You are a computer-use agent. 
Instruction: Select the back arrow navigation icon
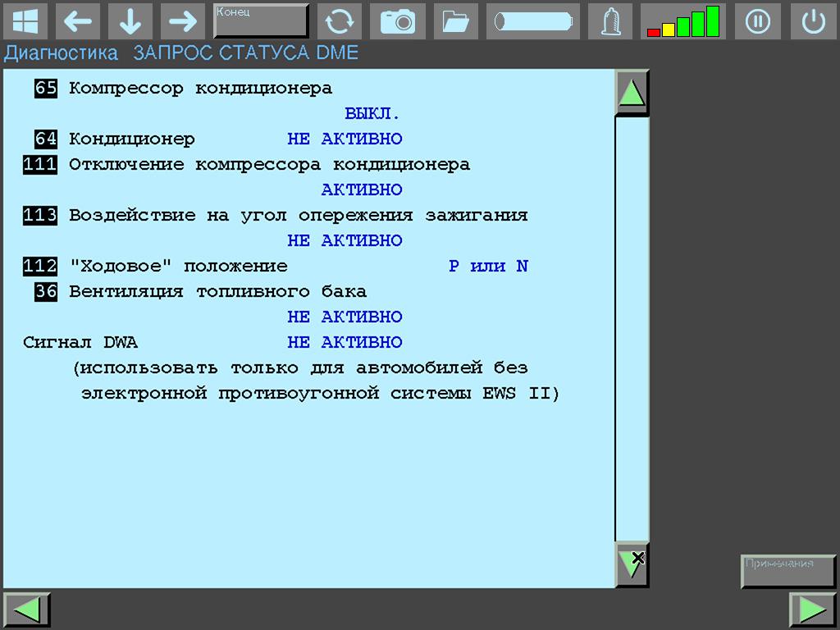pos(78,21)
